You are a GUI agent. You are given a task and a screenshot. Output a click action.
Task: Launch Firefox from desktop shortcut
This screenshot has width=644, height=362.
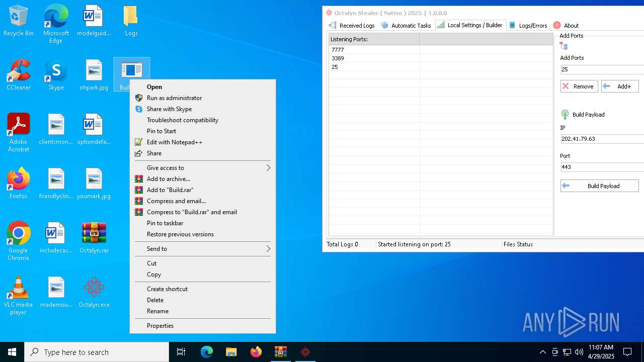[x=19, y=184]
